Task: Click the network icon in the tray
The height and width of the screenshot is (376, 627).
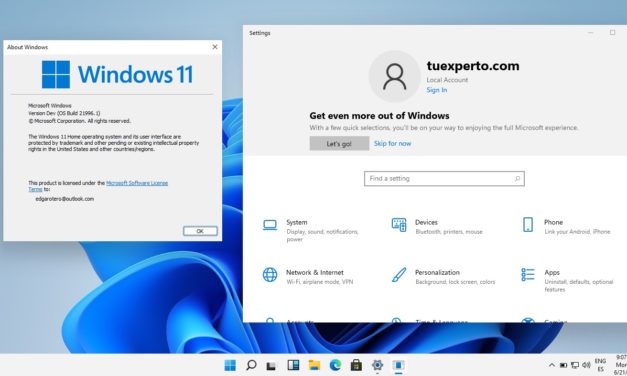Action: tap(575, 365)
